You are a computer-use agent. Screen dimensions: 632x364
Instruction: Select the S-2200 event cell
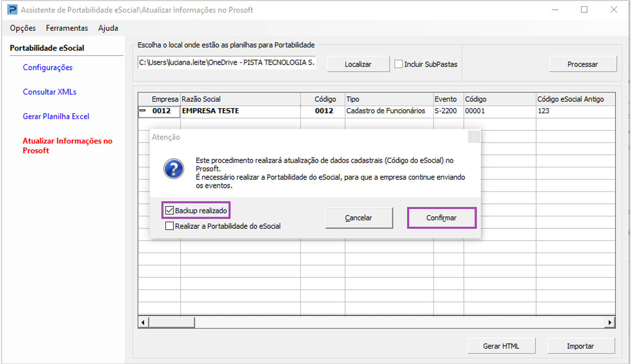pyautogui.click(x=448, y=111)
